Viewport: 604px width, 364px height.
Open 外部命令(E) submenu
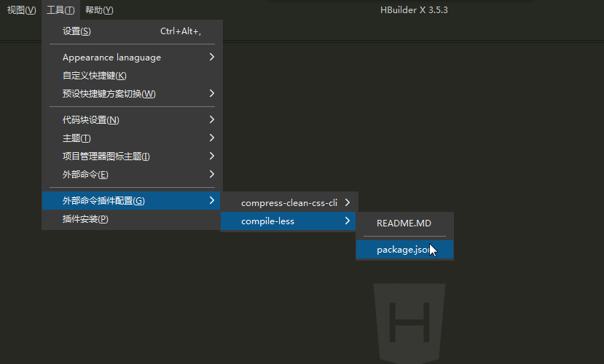click(x=132, y=174)
